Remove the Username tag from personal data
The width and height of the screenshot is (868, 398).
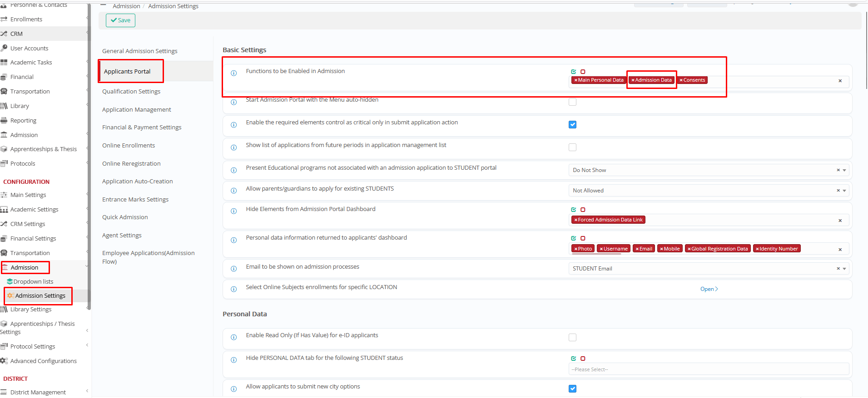coord(601,249)
